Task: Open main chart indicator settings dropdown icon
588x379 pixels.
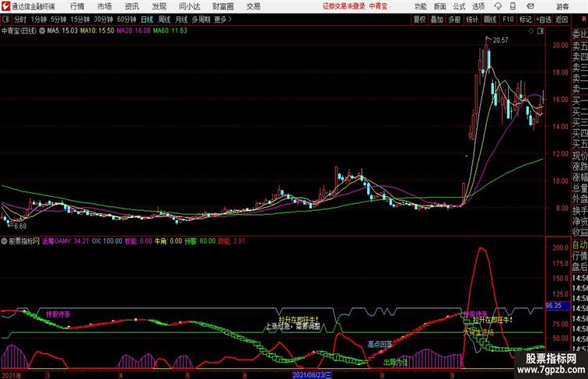Action: pyautogui.click(x=42, y=31)
